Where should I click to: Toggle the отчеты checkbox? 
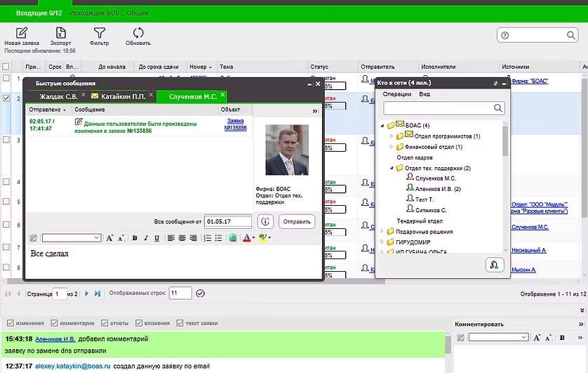105,323
